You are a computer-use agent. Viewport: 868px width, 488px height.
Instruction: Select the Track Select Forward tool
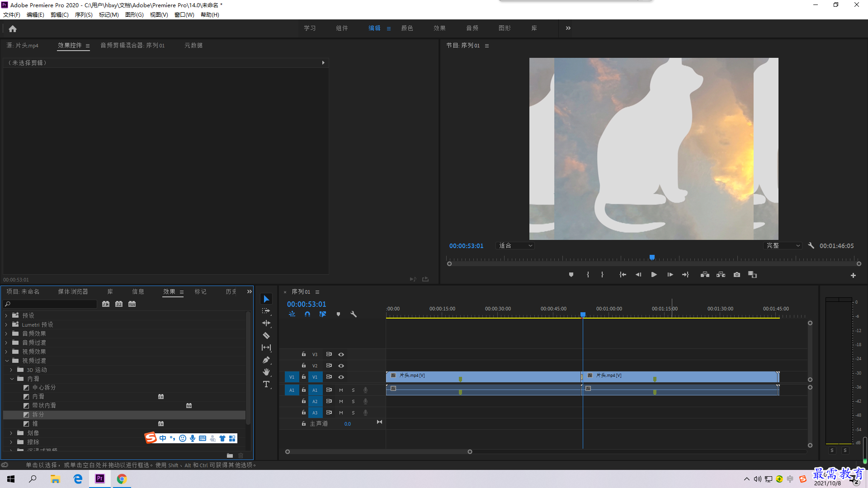tap(266, 311)
